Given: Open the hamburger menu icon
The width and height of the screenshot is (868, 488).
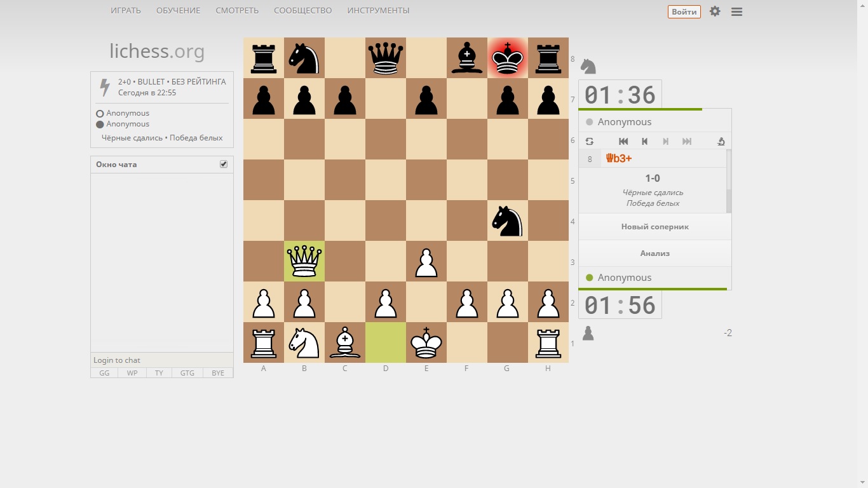Looking at the screenshot, I should pos(736,11).
